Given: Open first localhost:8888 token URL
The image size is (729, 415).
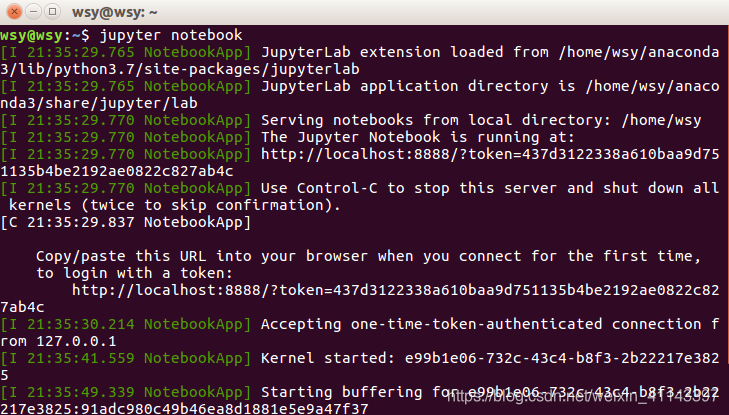Looking at the screenshot, I should [x=490, y=154].
